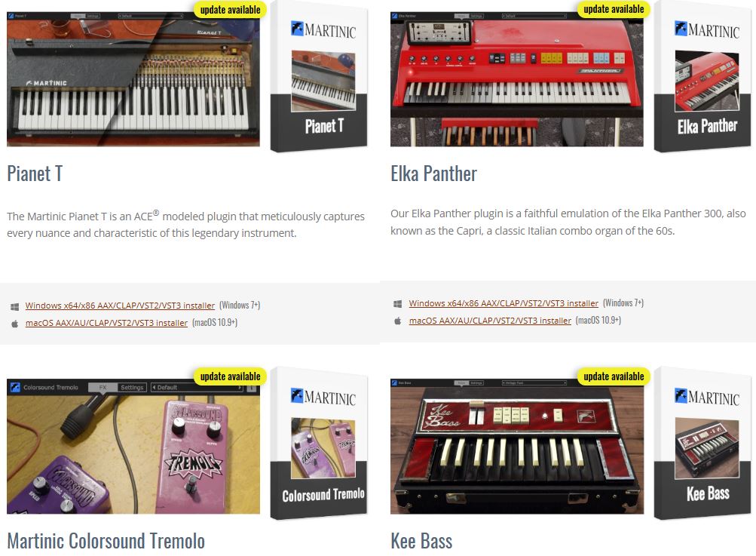Click update available badge on Elka Panther
Viewport: 756px width, 556px height.
614,9
